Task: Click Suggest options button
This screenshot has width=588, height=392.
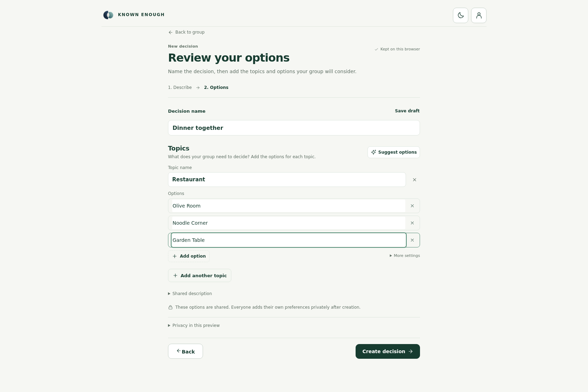Action: [394, 152]
